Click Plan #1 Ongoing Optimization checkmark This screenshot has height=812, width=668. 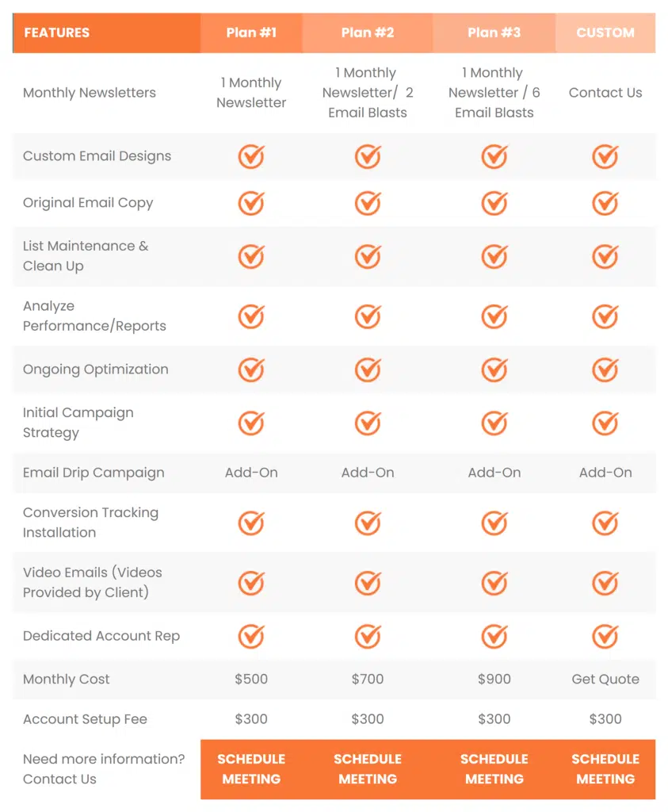coord(251,370)
